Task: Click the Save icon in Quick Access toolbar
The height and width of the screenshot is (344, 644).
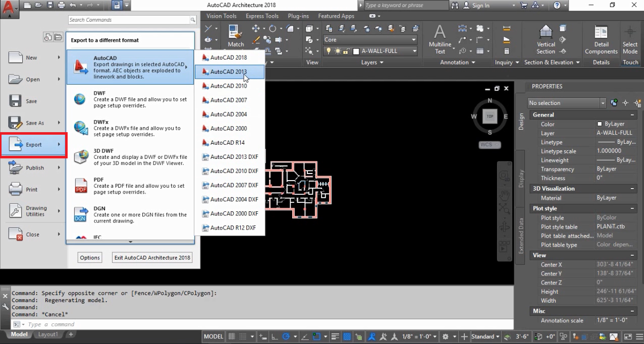Action: click(49, 6)
